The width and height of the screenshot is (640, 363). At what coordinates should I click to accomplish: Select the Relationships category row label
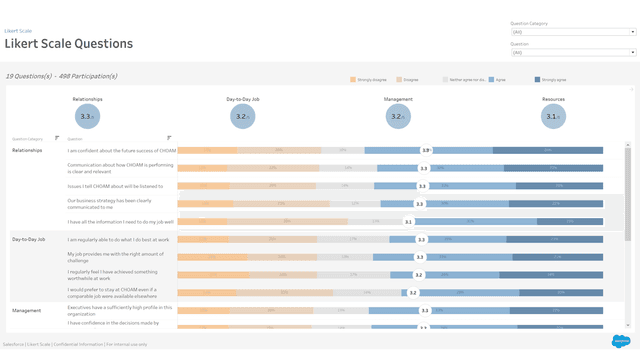[27, 150]
